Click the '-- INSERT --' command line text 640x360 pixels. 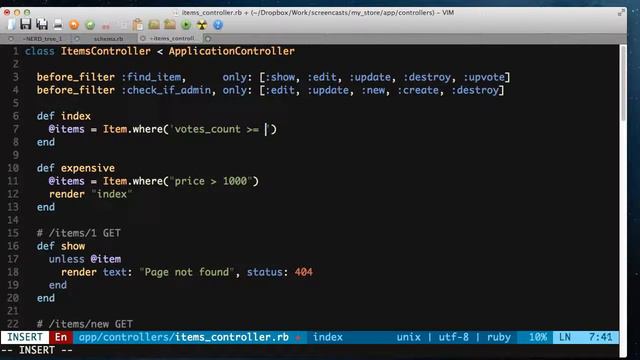click(37, 350)
